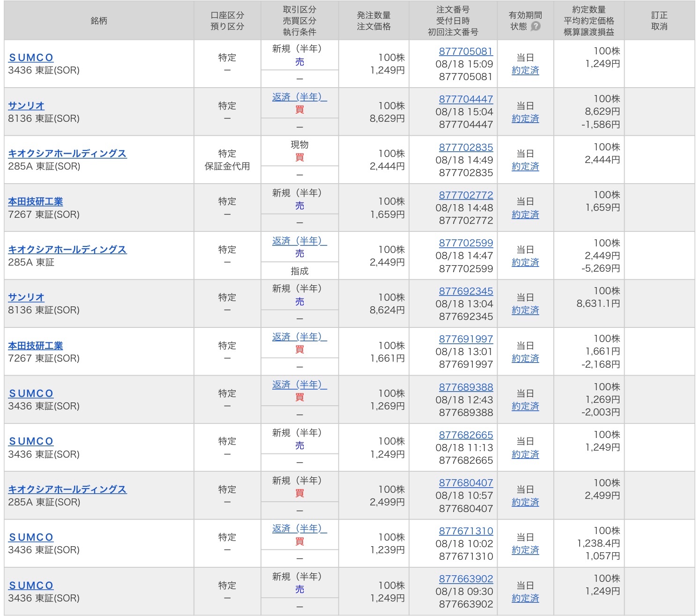700x616 pixels.
Task: Select the 訂正 取消 column header
Action: pos(659,21)
